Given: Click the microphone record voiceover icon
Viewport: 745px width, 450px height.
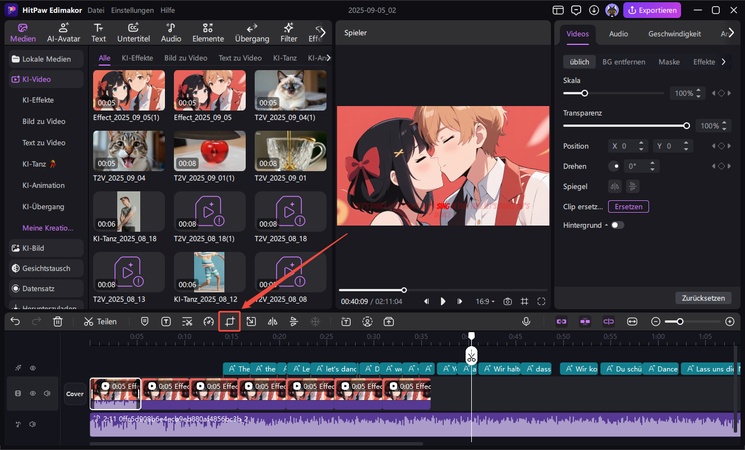Looking at the screenshot, I should click(x=526, y=322).
